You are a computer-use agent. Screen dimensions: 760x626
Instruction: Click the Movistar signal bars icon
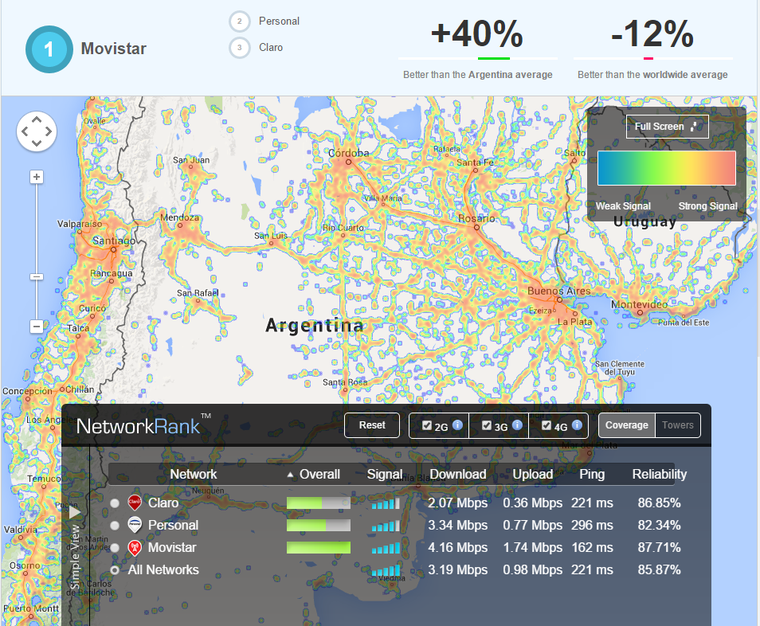(x=386, y=548)
